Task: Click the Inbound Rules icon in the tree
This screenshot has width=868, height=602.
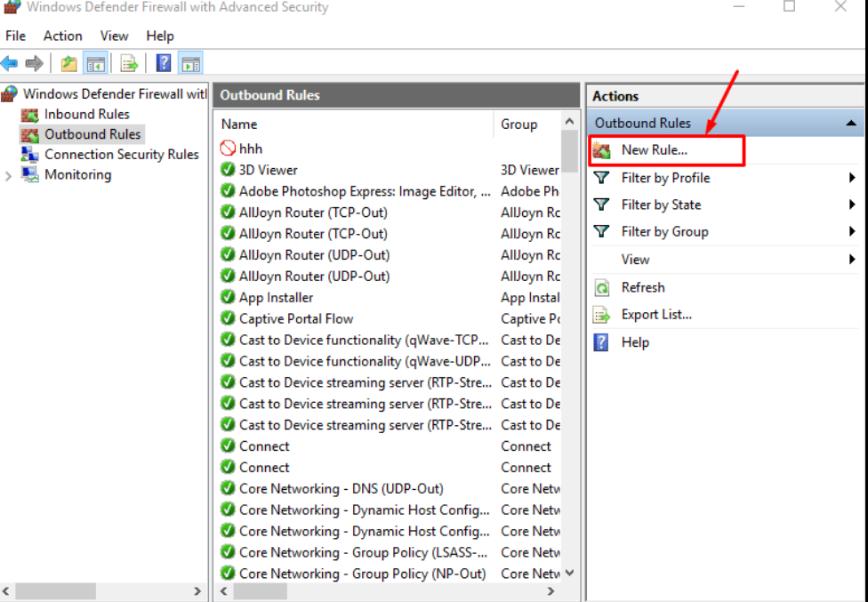Action: 30,115
